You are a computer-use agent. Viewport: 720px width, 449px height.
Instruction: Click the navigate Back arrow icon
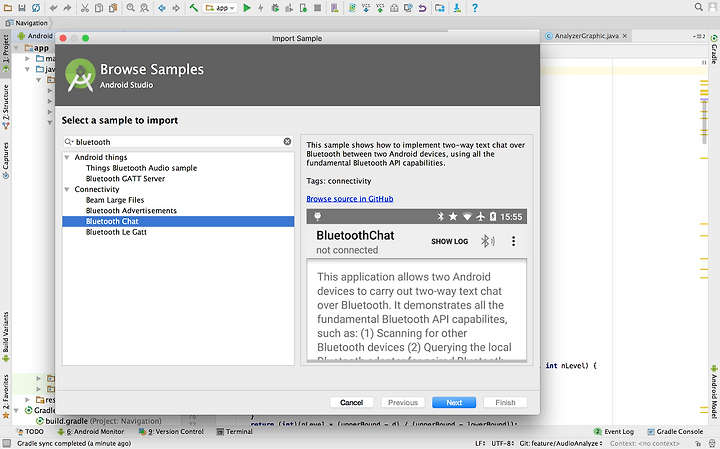[x=162, y=8]
